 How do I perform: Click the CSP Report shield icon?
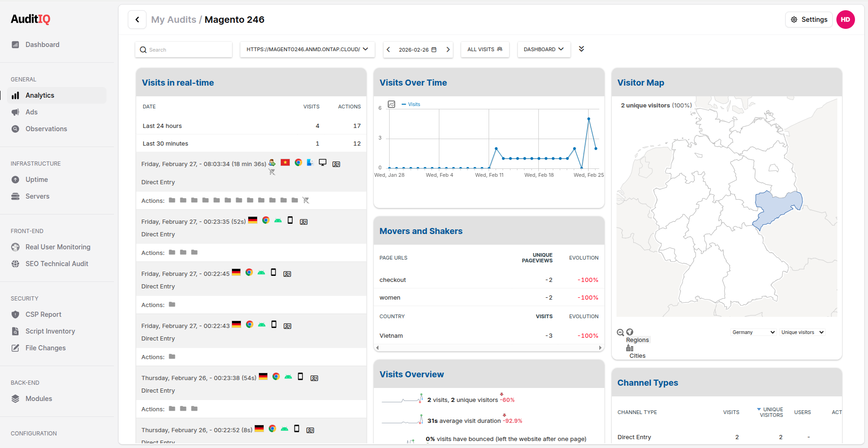coord(15,314)
